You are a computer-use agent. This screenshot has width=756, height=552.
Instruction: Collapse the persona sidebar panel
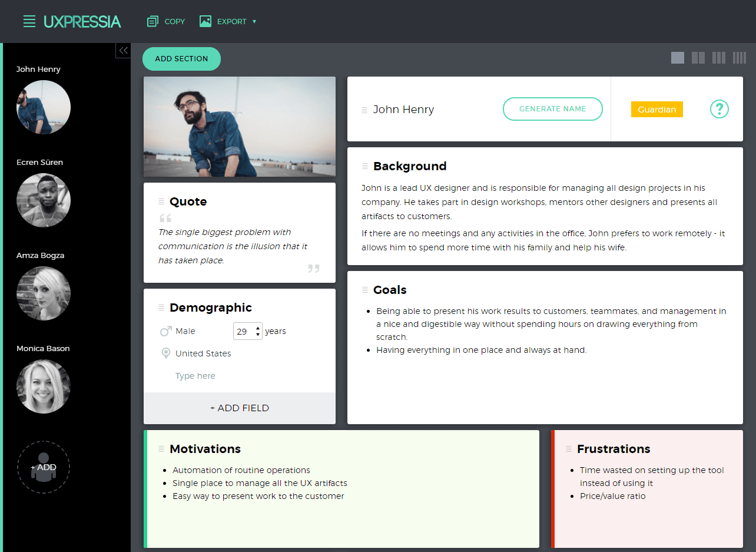(123, 51)
